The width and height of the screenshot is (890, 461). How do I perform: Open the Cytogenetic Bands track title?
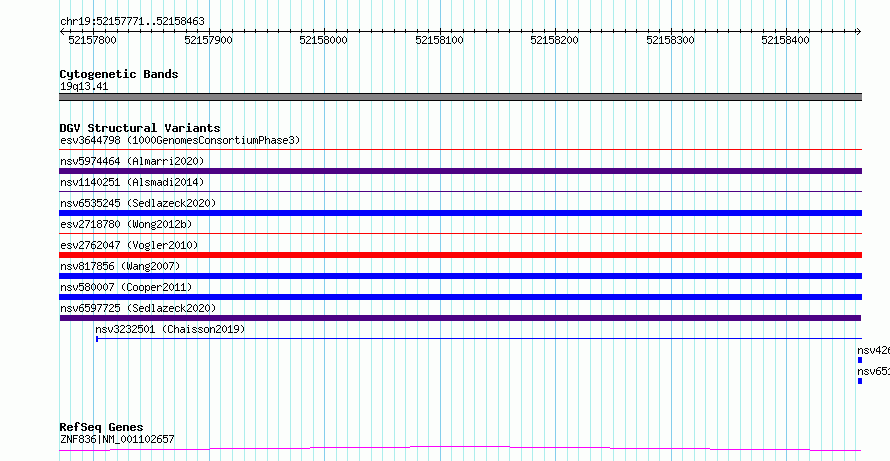click(x=119, y=74)
